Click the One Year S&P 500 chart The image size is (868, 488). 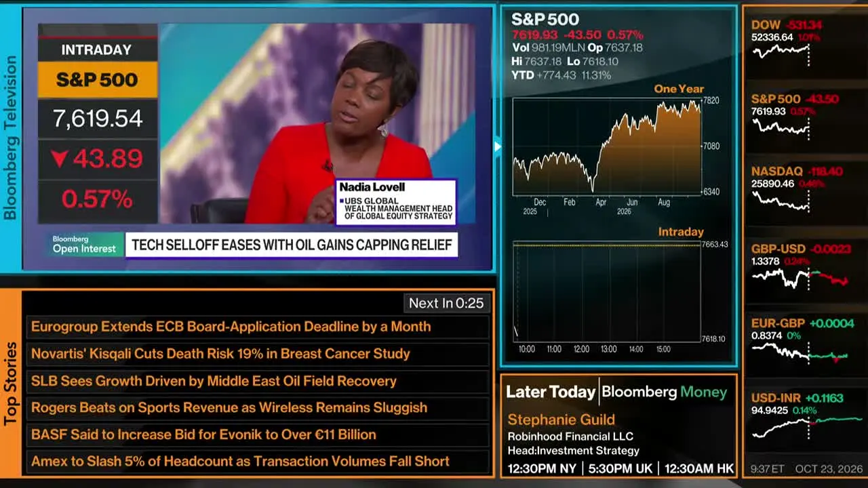point(607,147)
